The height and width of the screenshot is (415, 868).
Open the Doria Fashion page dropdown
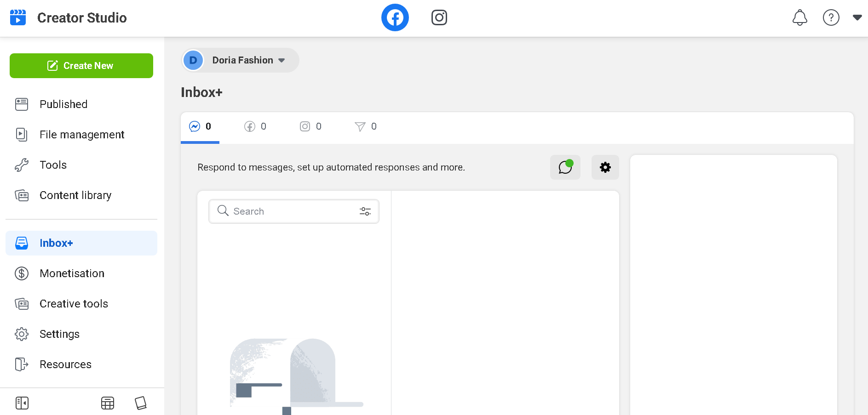pos(240,60)
